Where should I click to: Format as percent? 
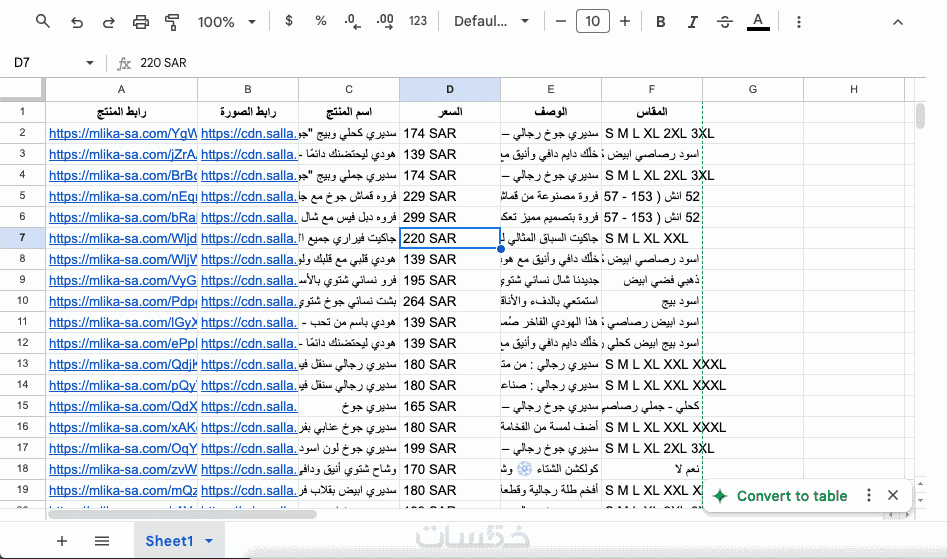(321, 21)
